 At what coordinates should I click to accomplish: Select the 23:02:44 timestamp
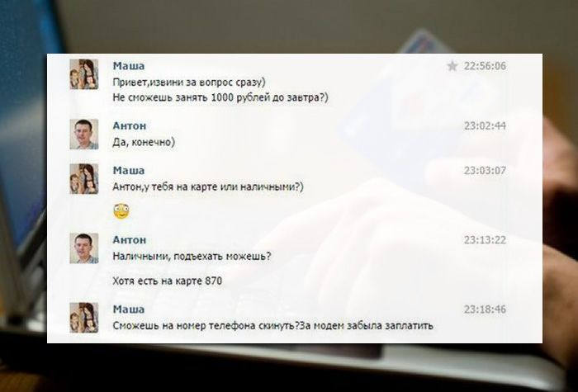[485, 126]
